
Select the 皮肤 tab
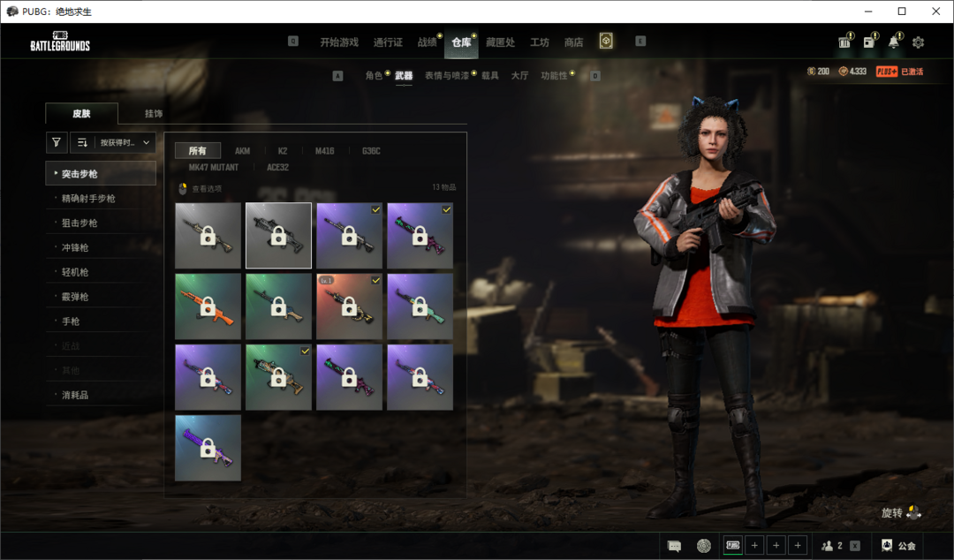81,113
